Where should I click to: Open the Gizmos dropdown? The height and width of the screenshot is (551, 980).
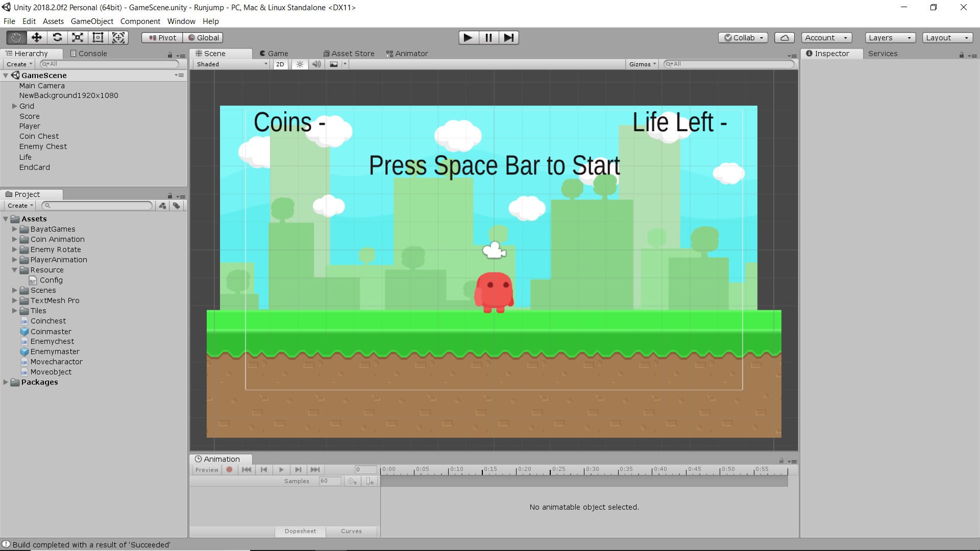tap(642, 64)
